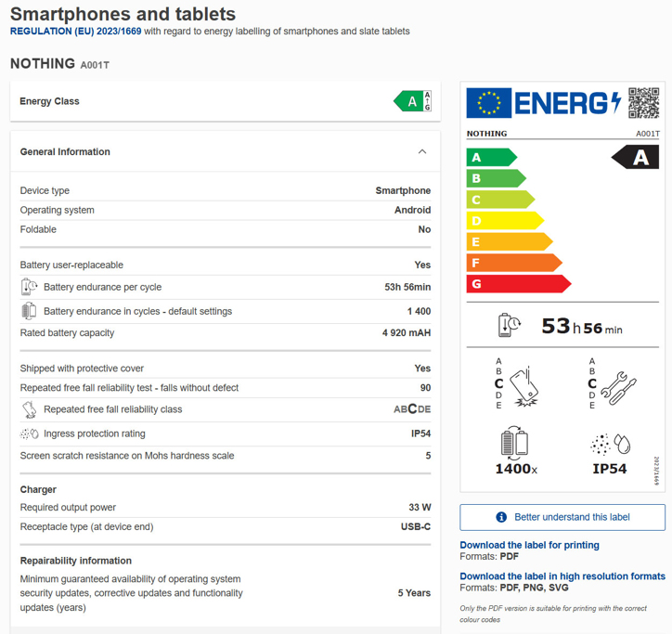672x634 pixels.
Task: Click the battery endurance per cycle icon
Action: click(x=29, y=288)
